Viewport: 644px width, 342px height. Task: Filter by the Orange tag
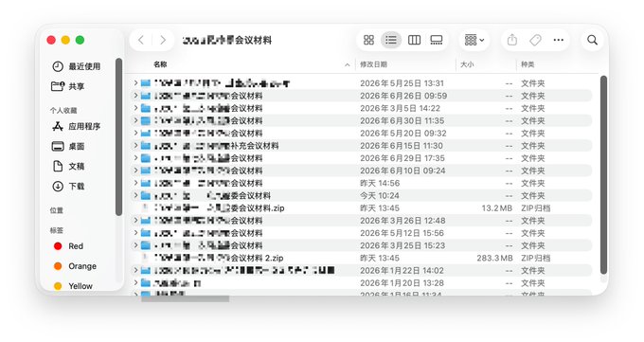tap(75, 266)
